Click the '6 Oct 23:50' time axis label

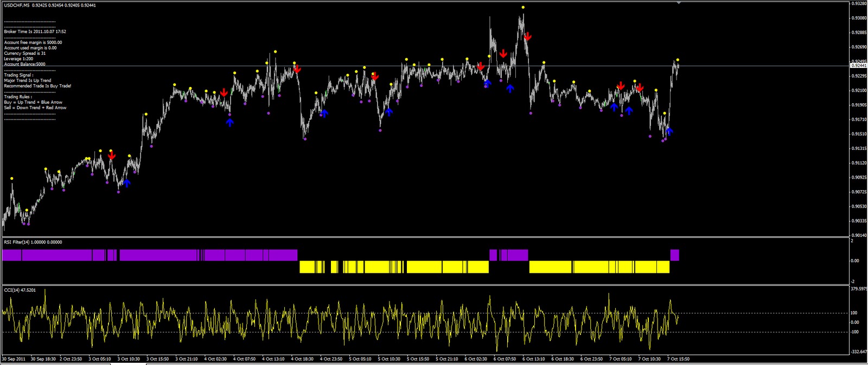coord(591,359)
